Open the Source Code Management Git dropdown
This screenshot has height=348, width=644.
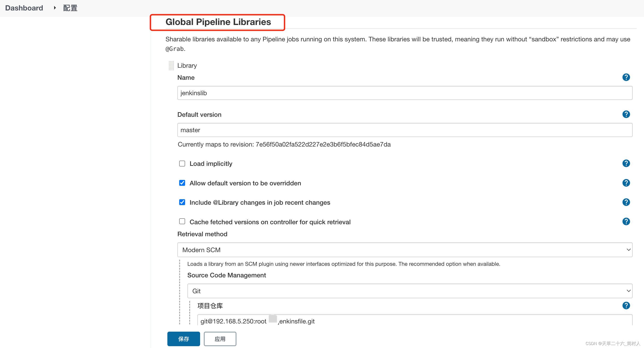coord(410,291)
